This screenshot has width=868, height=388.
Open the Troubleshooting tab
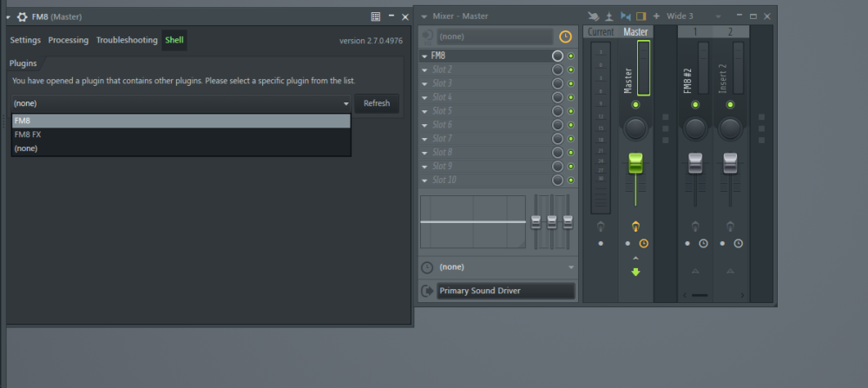coord(127,41)
